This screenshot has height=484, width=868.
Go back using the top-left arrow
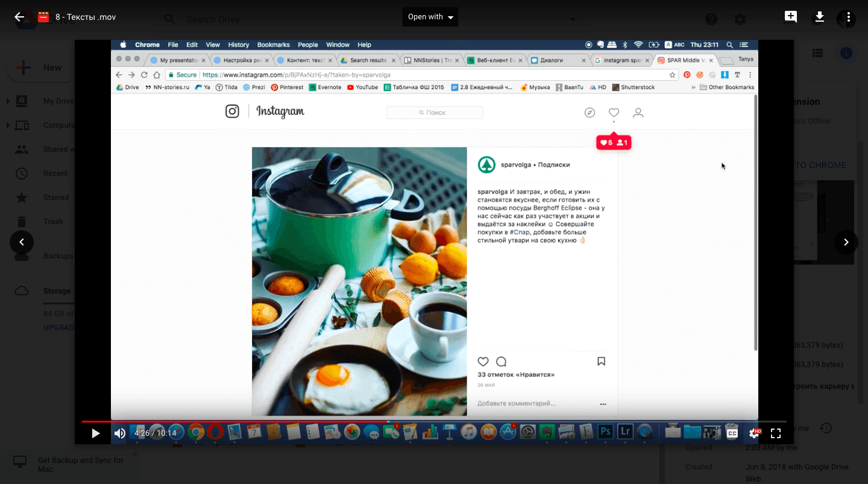[19, 17]
